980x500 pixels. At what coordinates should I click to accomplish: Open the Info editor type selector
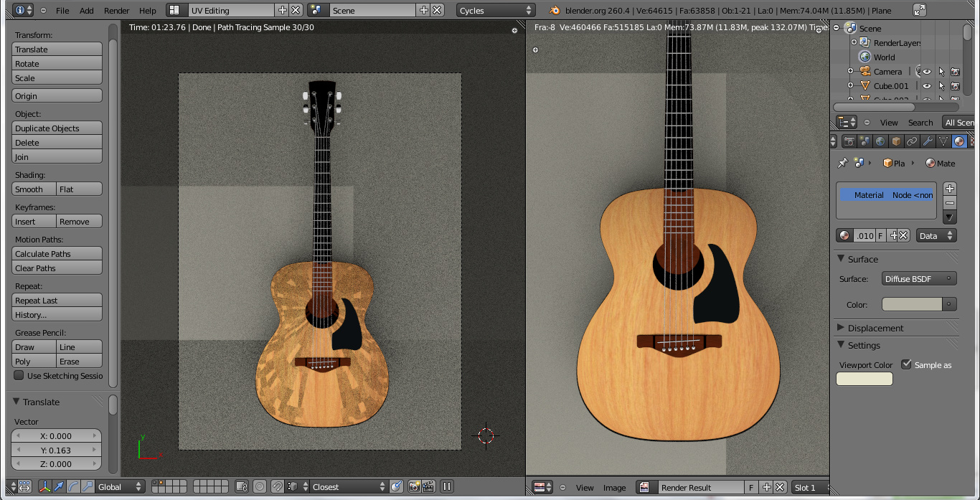(x=23, y=10)
